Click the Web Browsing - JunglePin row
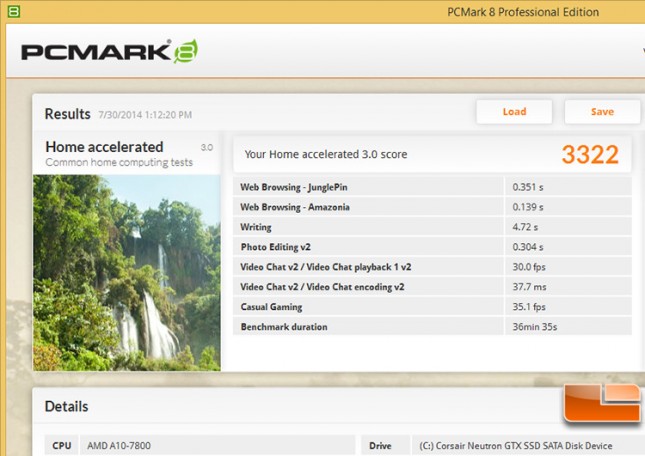 point(432,187)
